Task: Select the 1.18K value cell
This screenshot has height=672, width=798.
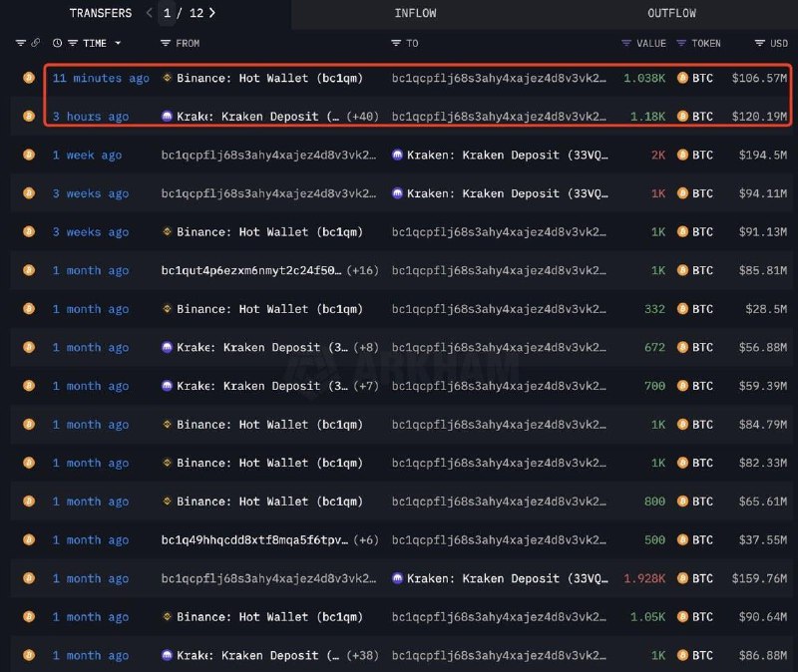Action: (x=647, y=117)
